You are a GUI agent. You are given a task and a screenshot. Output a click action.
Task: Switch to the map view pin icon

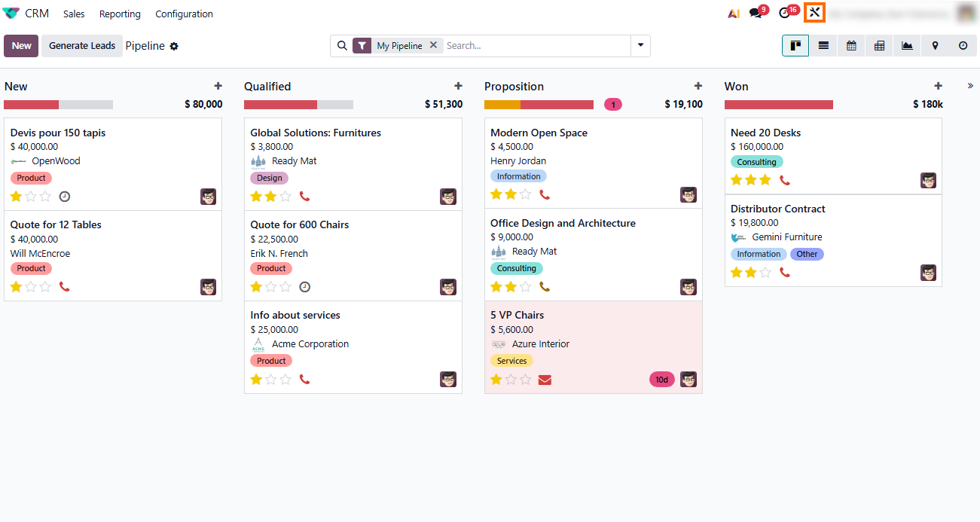[x=935, y=46]
